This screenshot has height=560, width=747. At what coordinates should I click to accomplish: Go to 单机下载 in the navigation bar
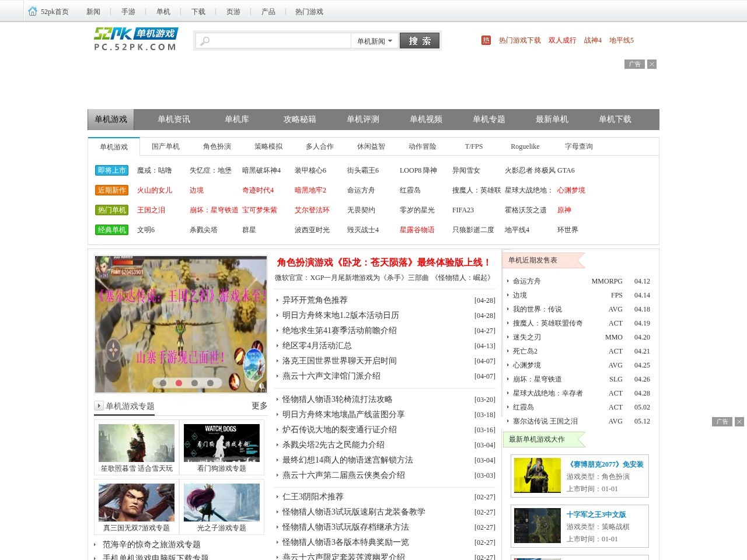(615, 120)
